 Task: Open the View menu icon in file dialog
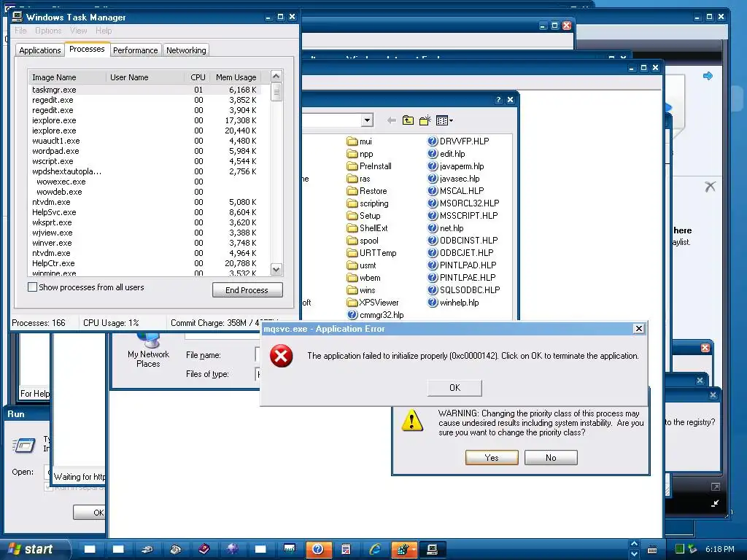(x=444, y=120)
